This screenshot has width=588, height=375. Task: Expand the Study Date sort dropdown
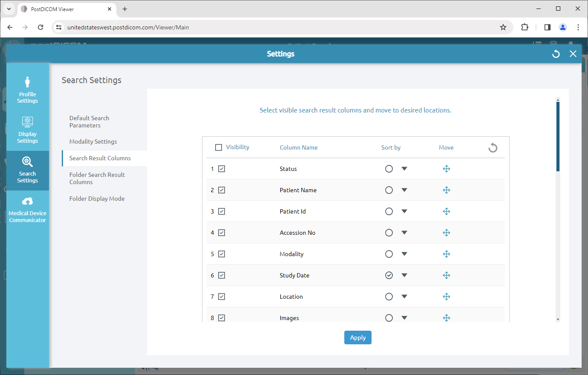[x=404, y=275]
